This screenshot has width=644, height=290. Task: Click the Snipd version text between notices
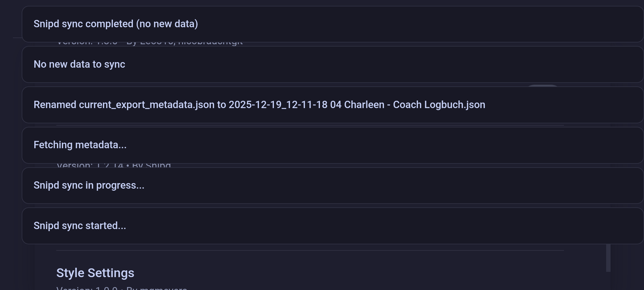tap(114, 166)
